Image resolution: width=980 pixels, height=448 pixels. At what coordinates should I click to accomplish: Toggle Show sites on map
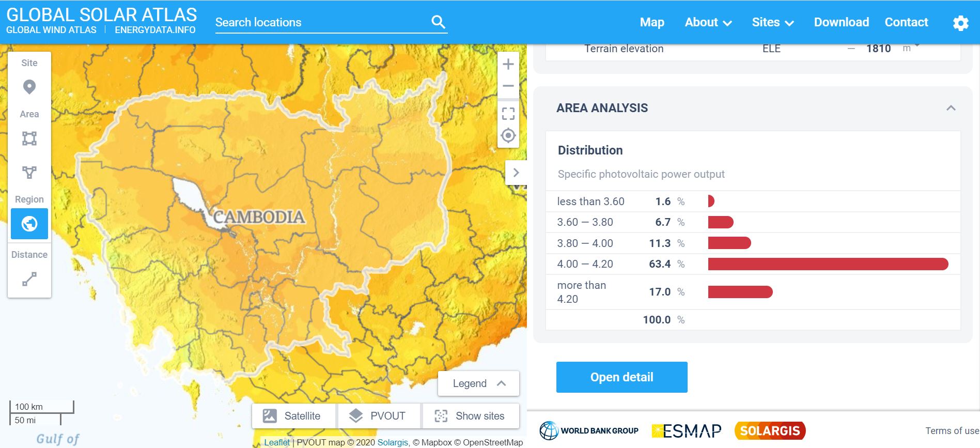coord(470,416)
